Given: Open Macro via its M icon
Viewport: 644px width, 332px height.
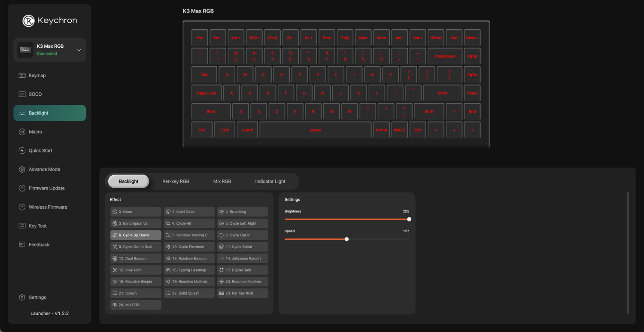Looking at the screenshot, I should [x=22, y=132].
